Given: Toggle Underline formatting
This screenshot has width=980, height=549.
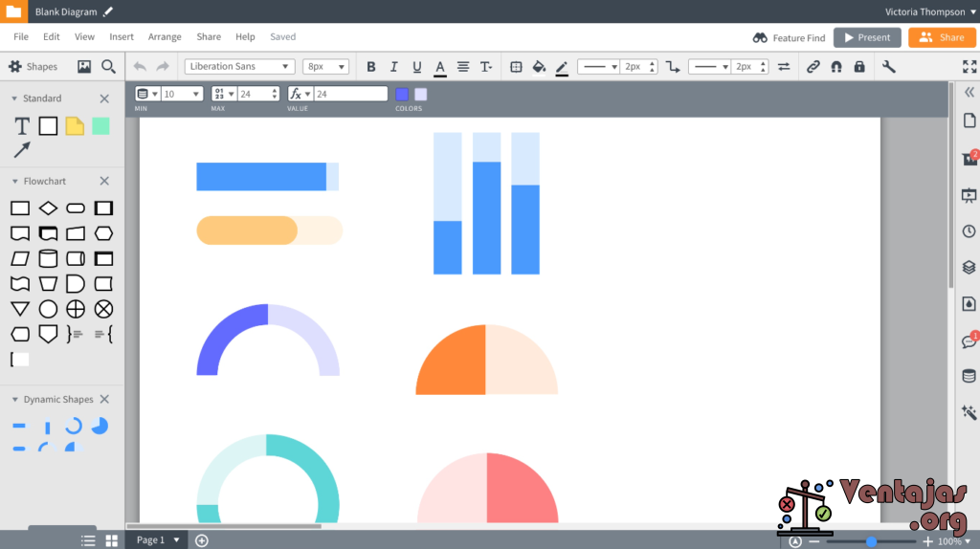Looking at the screenshot, I should click(417, 67).
